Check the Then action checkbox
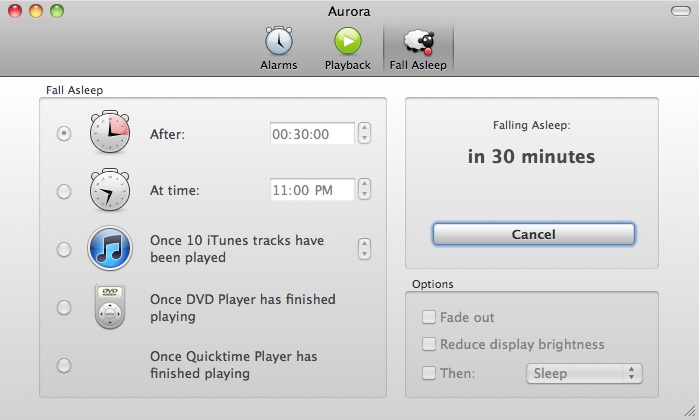The width and height of the screenshot is (699, 420). (x=429, y=373)
